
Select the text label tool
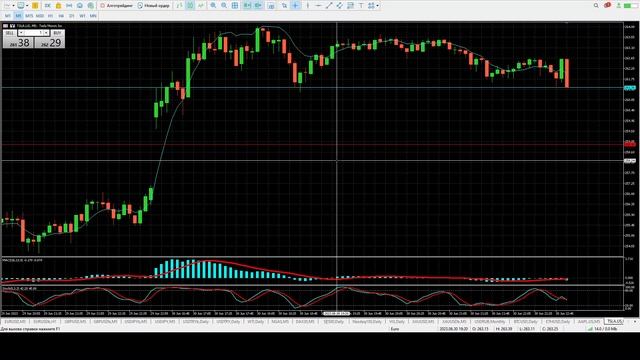coord(361,6)
